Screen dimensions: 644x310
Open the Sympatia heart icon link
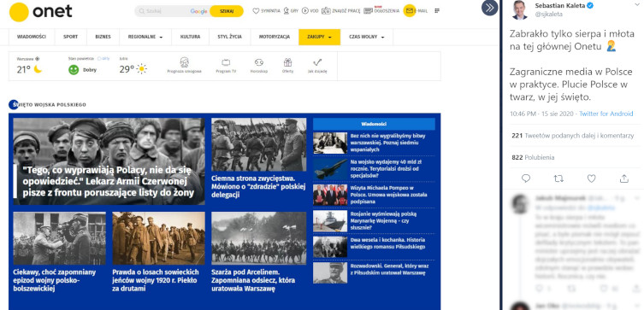point(256,11)
